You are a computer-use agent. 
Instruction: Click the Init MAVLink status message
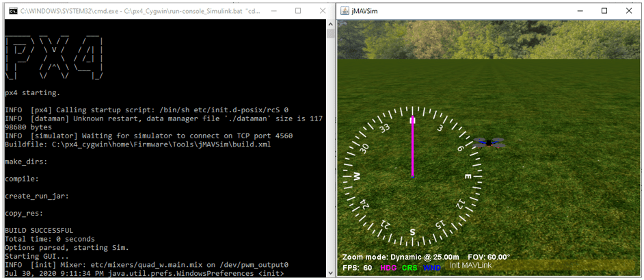[x=470, y=266]
